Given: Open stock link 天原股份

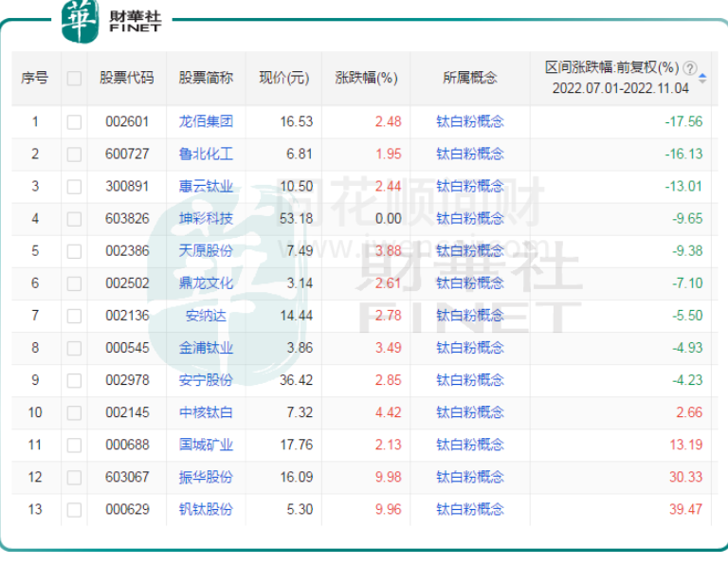Looking at the screenshot, I should click(206, 250).
